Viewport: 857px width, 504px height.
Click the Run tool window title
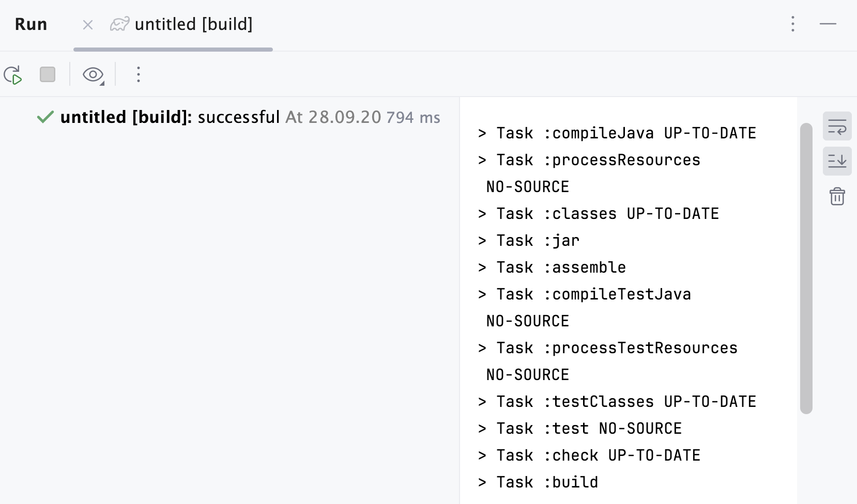click(31, 24)
